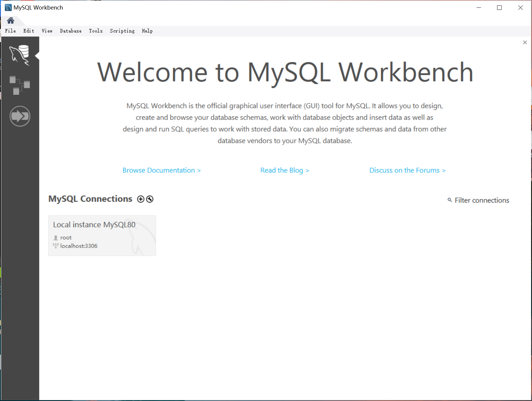Visit Discuss on the Forums
The width and height of the screenshot is (532, 401).
click(407, 170)
